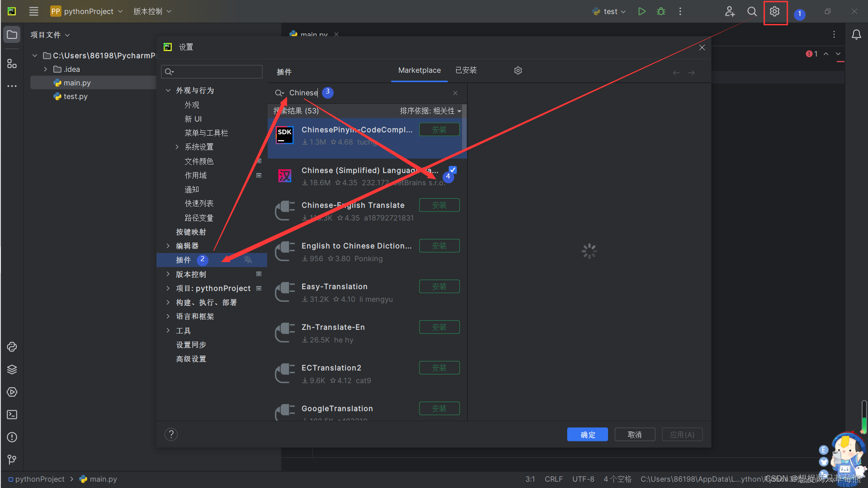Uncheck the Chinese (Simplified) Language Pack checkbox
Screen dimensions: 868x488
[x=452, y=170]
